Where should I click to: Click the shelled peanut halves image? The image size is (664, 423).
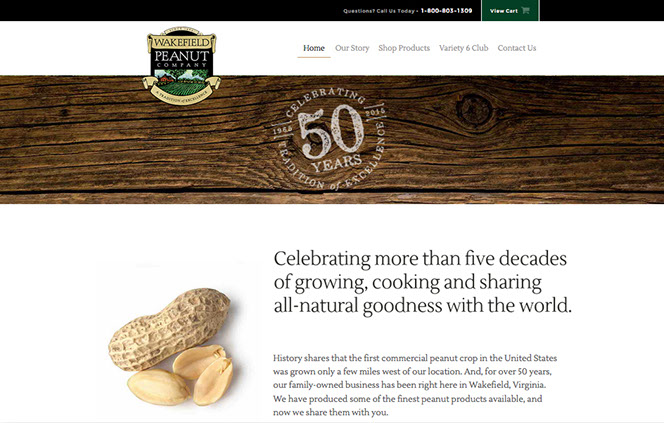(x=180, y=376)
